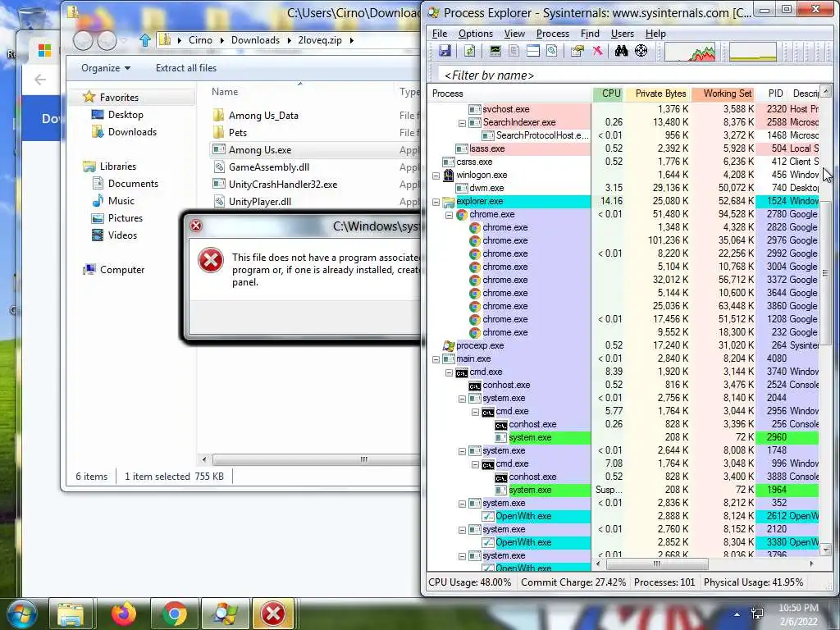Open Firefox from the taskbar
Viewport: 840px width, 630px height.
click(x=124, y=614)
